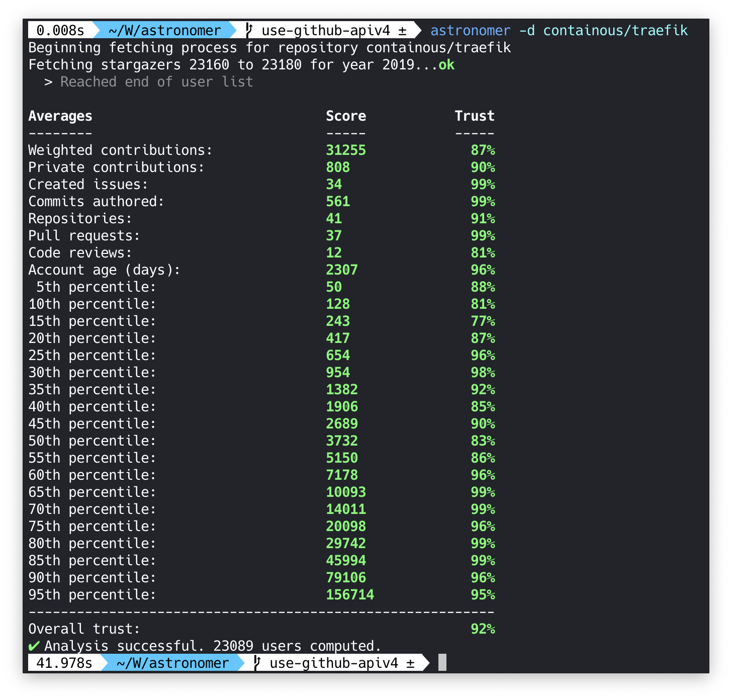Click the green checkmark before Analysis successful
Image resolution: width=732 pixels, height=700 pixels.
[34, 646]
